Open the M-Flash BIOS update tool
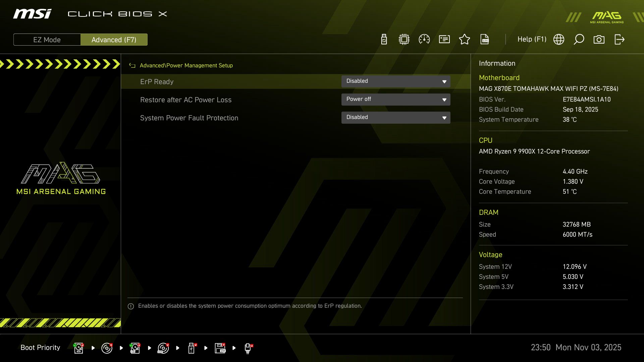This screenshot has width=644, height=362. pyautogui.click(x=384, y=39)
